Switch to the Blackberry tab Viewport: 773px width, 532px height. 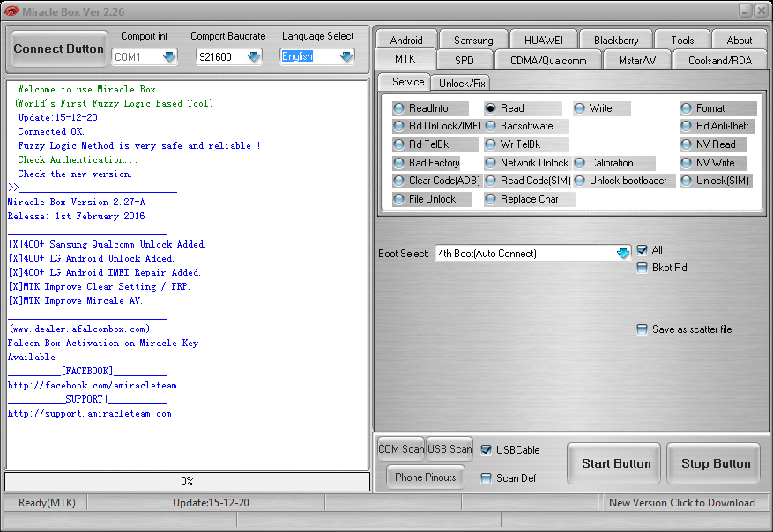(616, 40)
